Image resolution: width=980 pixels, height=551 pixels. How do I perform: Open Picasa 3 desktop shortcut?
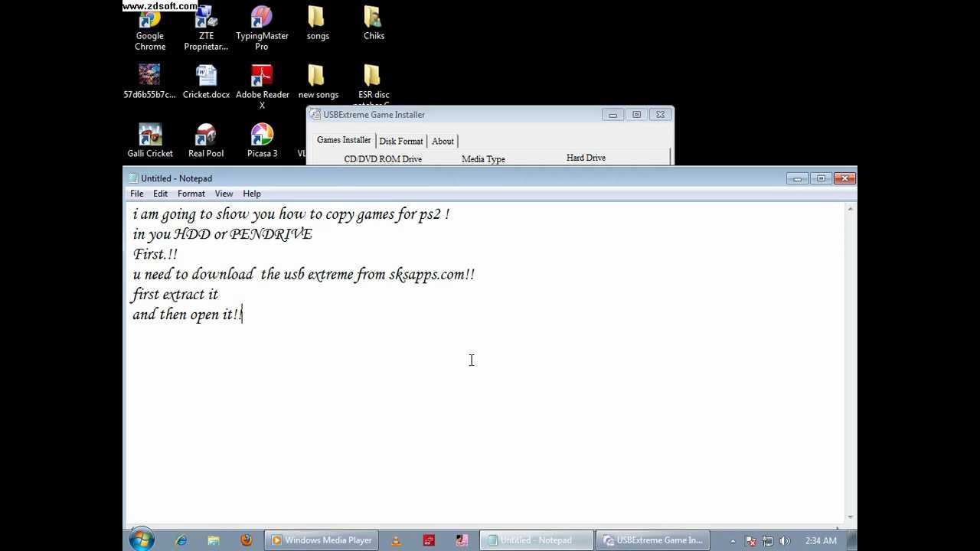pyautogui.click(x=262, y=141)
